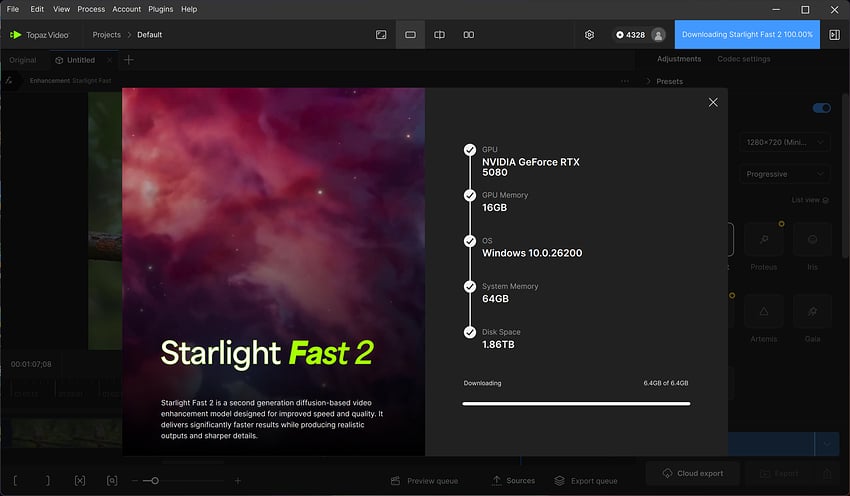Viewport: 850px width, 496px height.
Task: Open enhancement row more options
Action: [x=625, y=81]
